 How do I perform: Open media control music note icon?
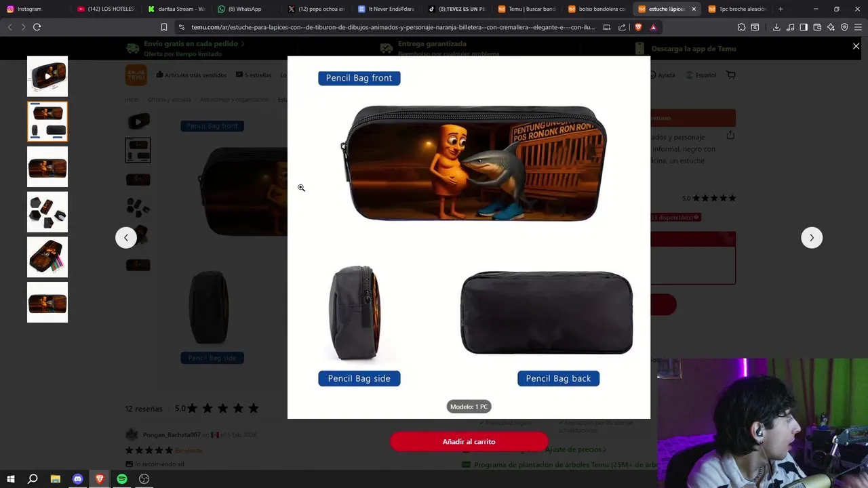pyautogui.click(x=790, y=27)
